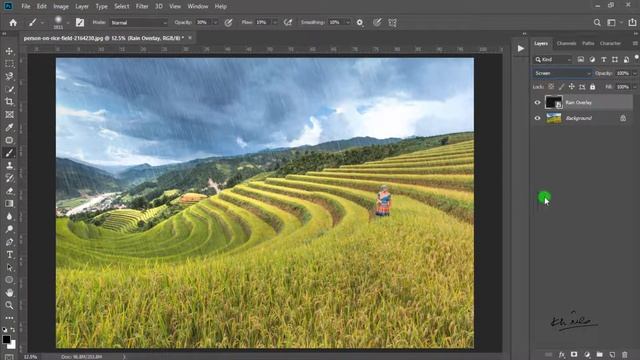
Task: Toggle airbrush build-up effects
Action: [x=288, y=22]
